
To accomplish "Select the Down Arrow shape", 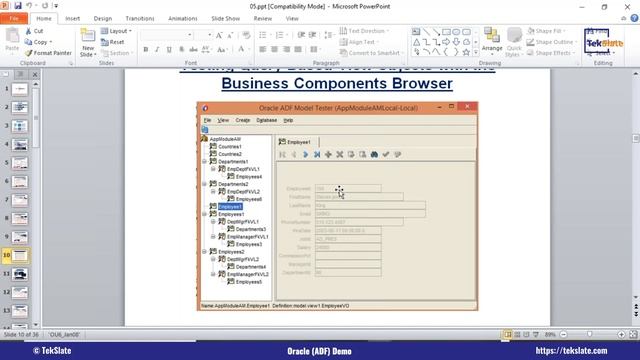I will point(456,42).
